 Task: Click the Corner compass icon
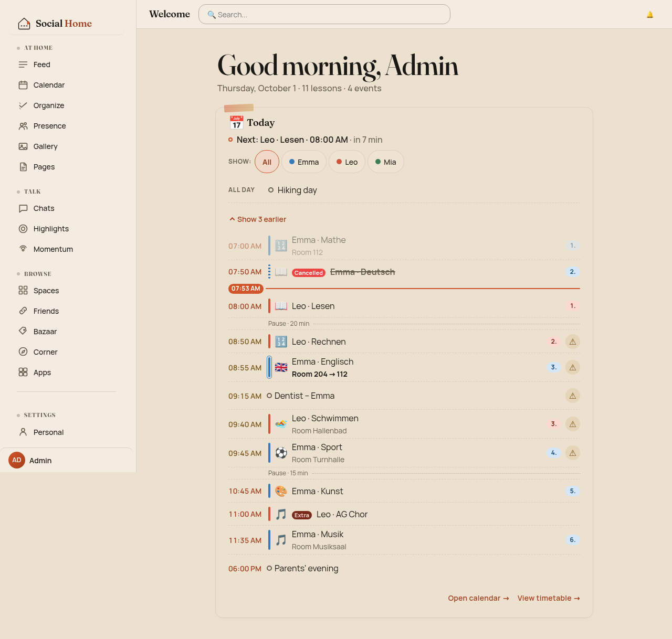point(23,352)
